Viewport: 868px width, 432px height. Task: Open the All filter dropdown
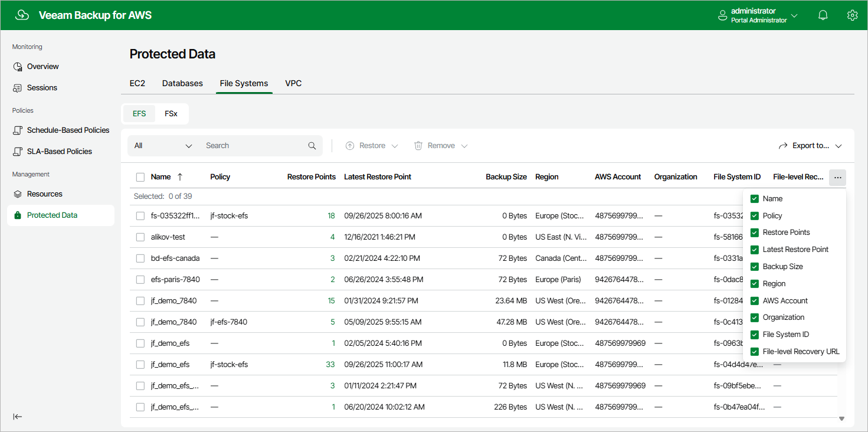click(x=163, y=146)
